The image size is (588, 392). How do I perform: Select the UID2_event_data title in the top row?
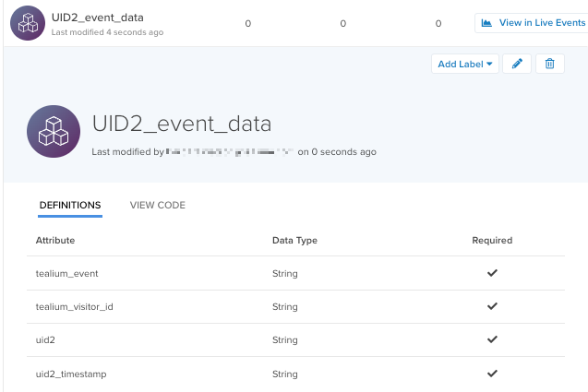tap(98, 18)
